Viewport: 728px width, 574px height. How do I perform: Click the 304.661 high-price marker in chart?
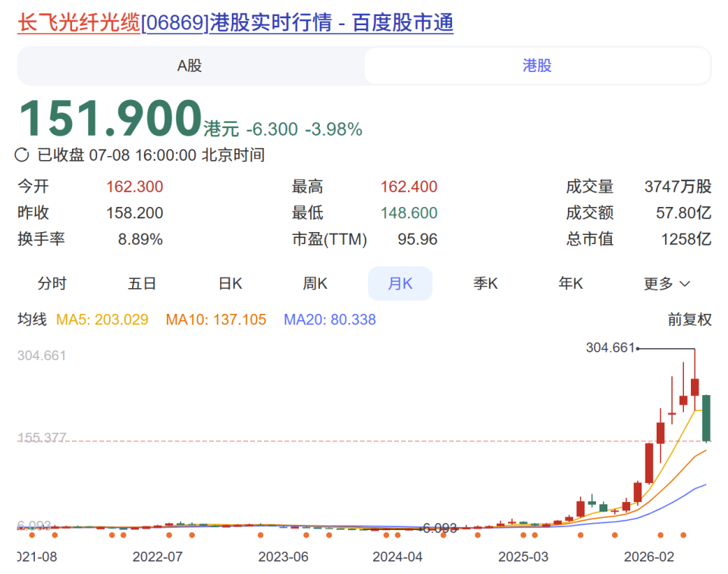[x=610, y=347]
